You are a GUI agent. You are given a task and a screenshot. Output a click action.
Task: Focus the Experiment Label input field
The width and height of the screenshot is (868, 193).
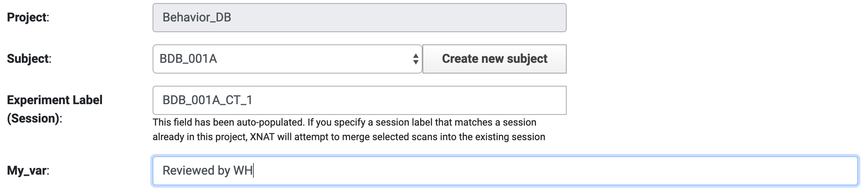tap(359, 100)
